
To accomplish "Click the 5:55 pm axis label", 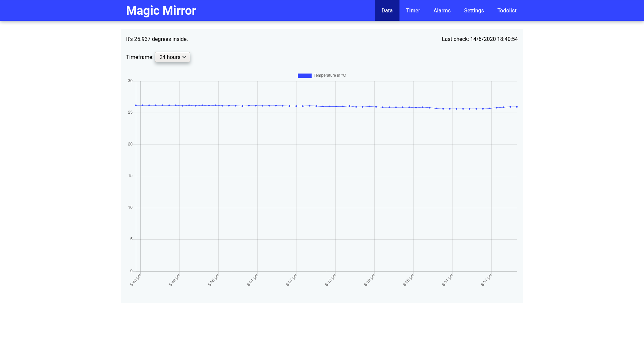I will [x=213, y=280].
